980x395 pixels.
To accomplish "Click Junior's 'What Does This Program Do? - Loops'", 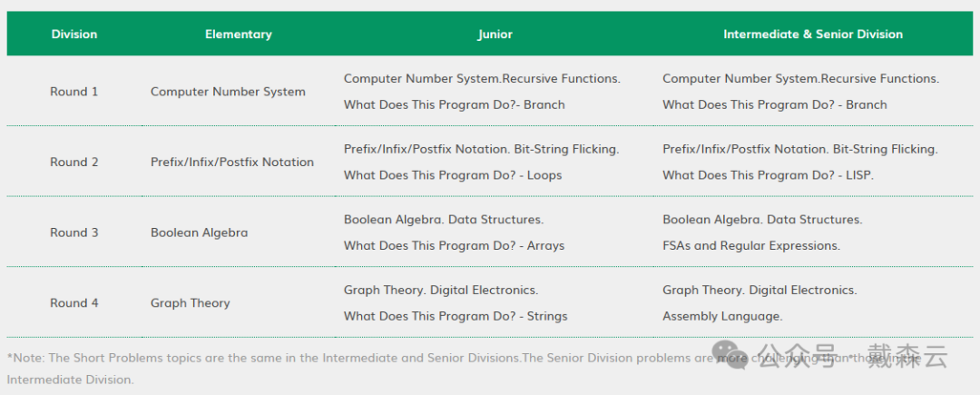I will tap(453, 175).
